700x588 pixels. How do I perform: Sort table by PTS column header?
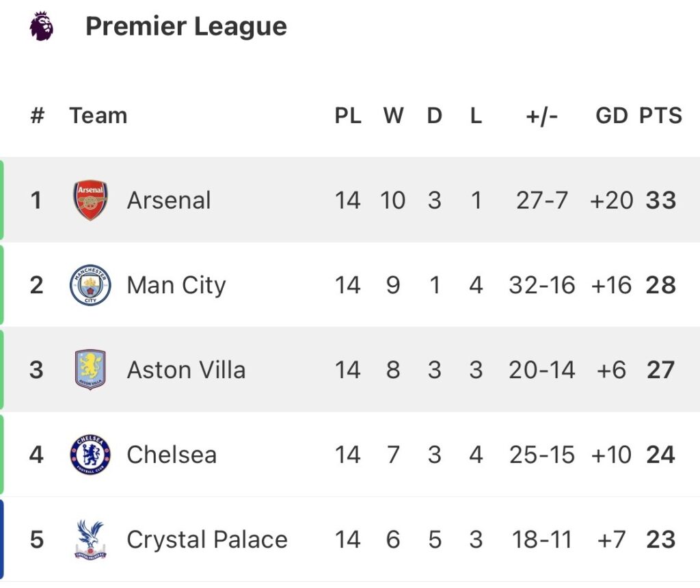click(x=660, y=116)
